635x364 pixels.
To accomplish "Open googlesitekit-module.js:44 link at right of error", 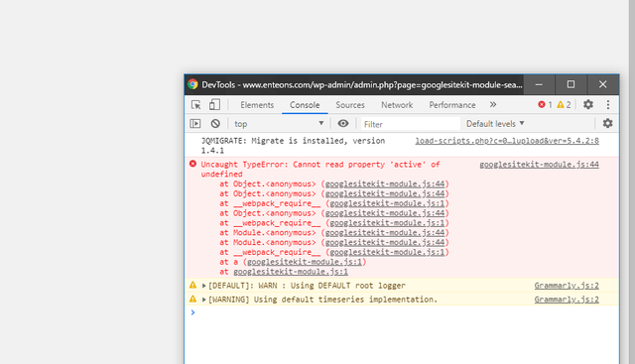I will [x=539, y=165].
